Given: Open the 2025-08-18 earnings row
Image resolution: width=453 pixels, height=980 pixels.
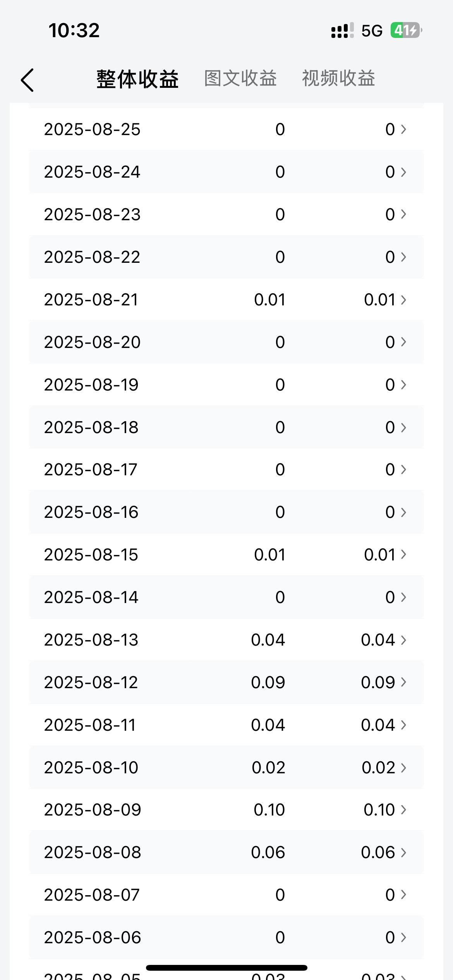Looking at the screenshot, I should 226,427.
